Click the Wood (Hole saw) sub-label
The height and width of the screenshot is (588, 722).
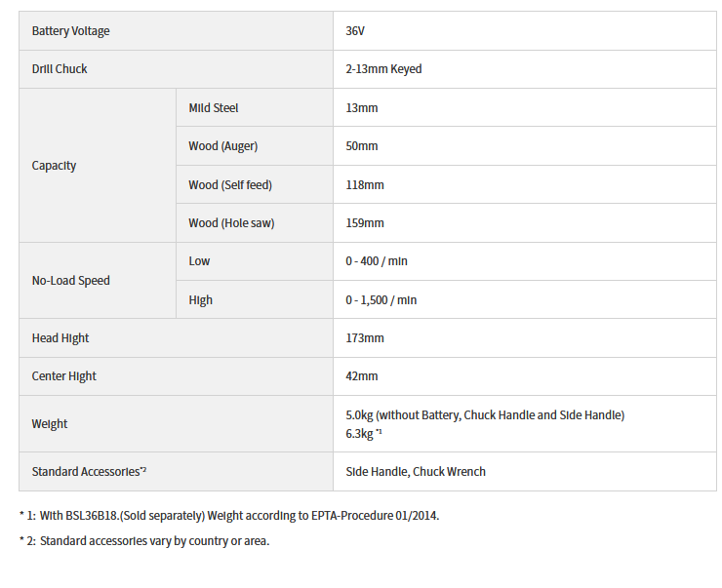coord(231,223)
